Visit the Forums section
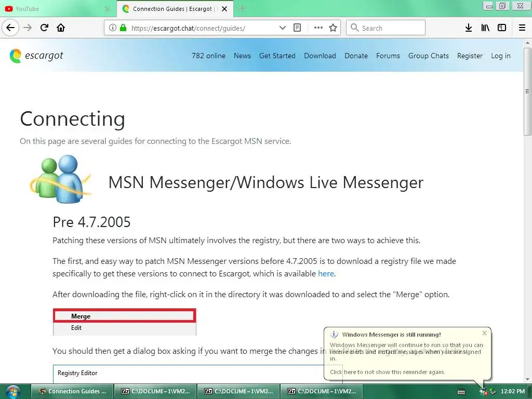The height and width of the screenshot is (399, 532). coord(388,56)
